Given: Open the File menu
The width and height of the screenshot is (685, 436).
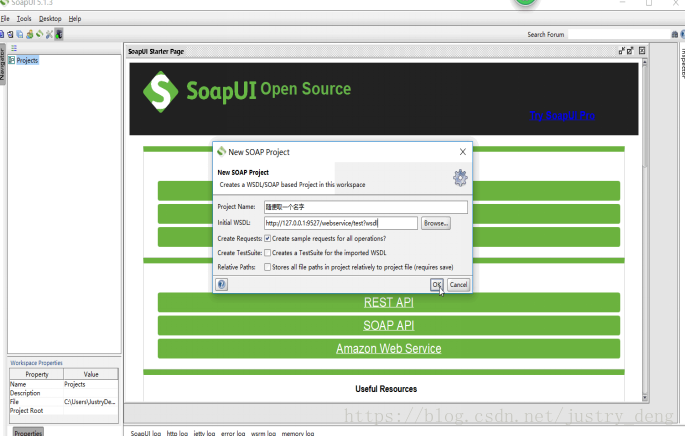Looking at the screenshot, I should (5, 19).
